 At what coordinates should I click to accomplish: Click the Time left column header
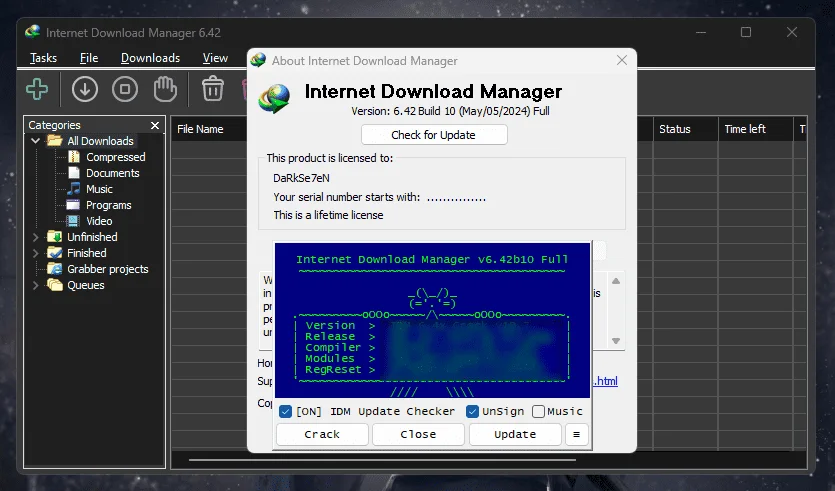(744, 129)
